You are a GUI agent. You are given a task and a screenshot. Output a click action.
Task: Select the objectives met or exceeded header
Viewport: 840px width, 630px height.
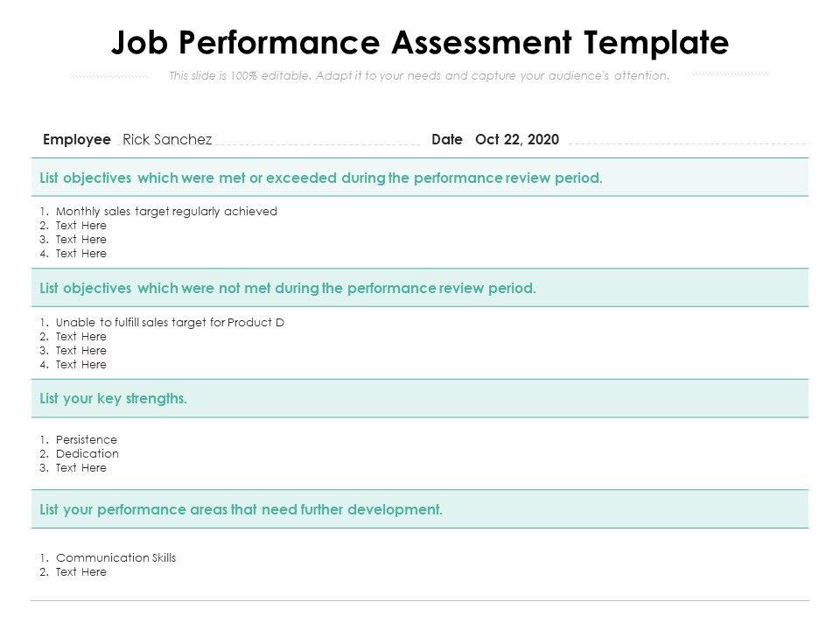click(x=321, y=178)
